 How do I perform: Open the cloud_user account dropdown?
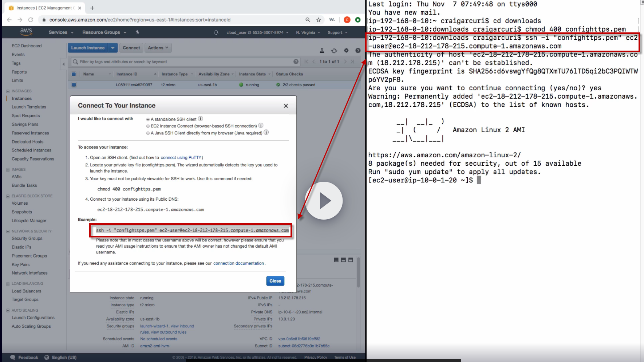coord(257,32)
